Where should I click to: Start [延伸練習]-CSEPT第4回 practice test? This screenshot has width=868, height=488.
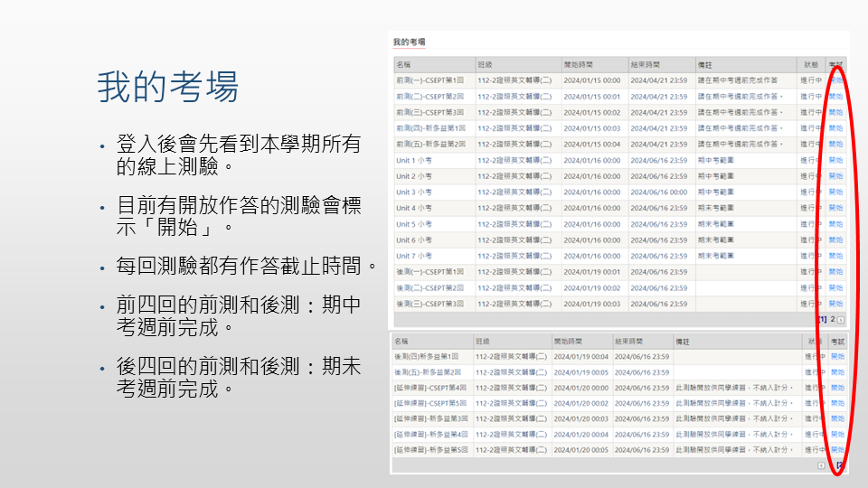coord(837,388)
